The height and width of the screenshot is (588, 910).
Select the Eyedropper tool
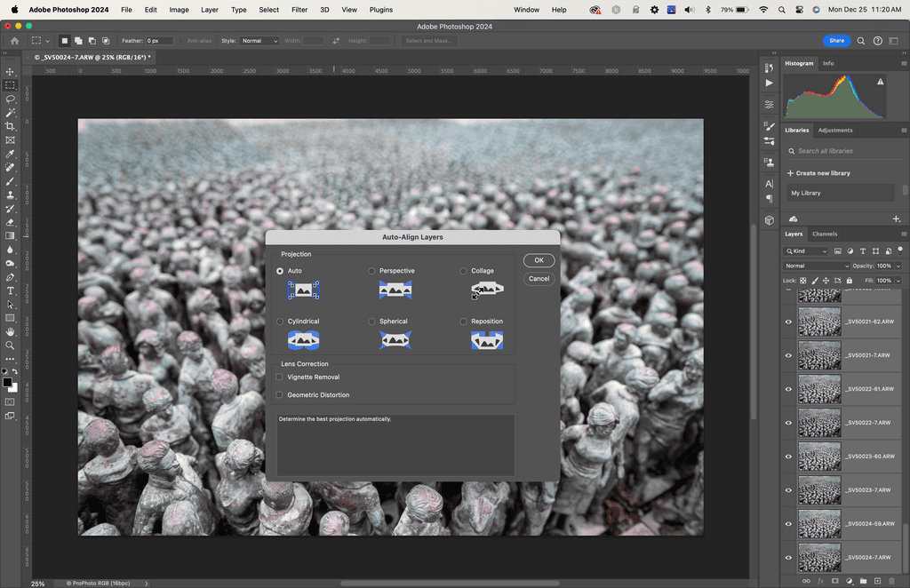10,155
